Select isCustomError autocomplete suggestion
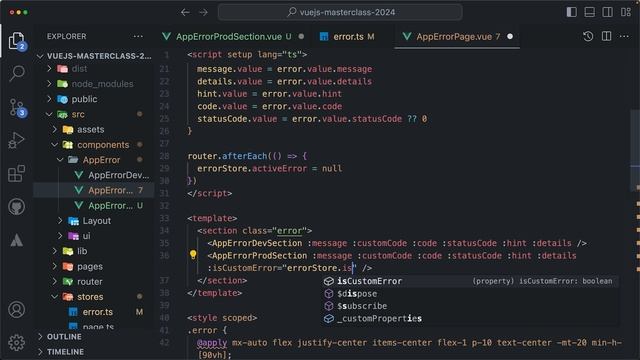 click(470, 281)
